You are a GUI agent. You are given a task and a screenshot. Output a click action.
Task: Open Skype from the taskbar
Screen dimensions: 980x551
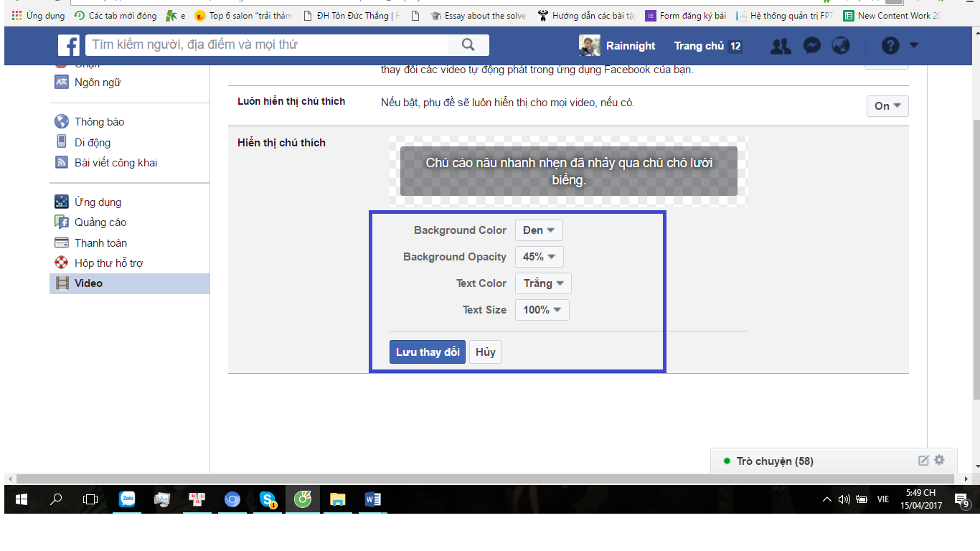pyautogui.click(x=268, y=499)
